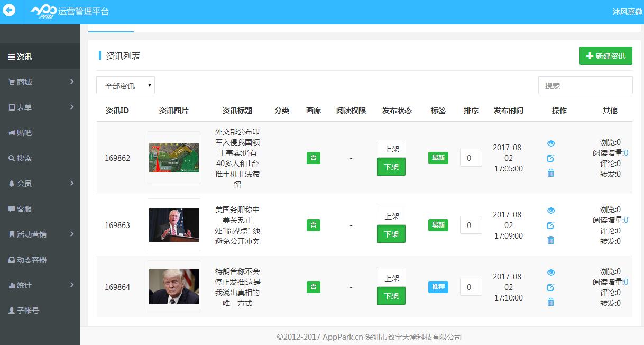Toggle gallery status 否 for article 169862
This screenshot has height=345, width=644.
[314, 158]
